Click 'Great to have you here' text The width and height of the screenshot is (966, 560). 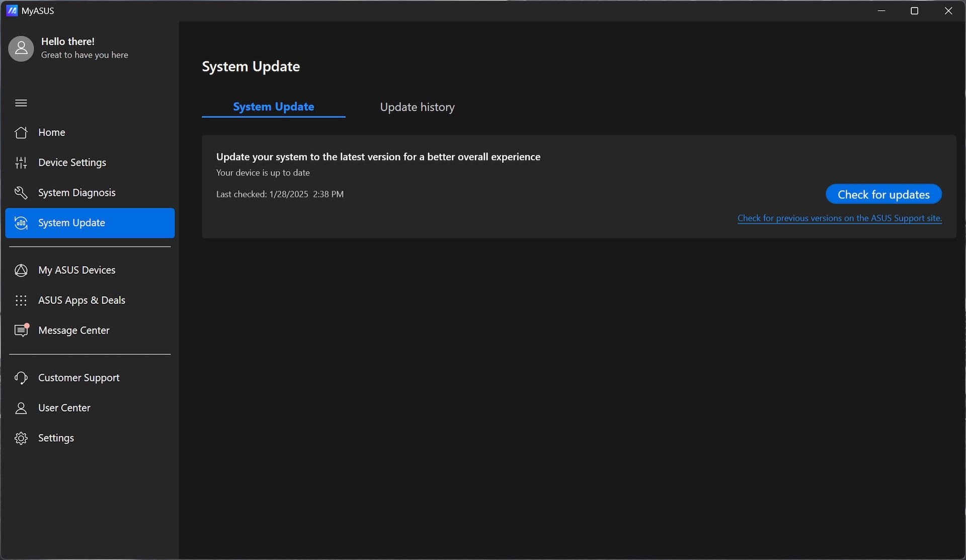click(x=85, y=55)
